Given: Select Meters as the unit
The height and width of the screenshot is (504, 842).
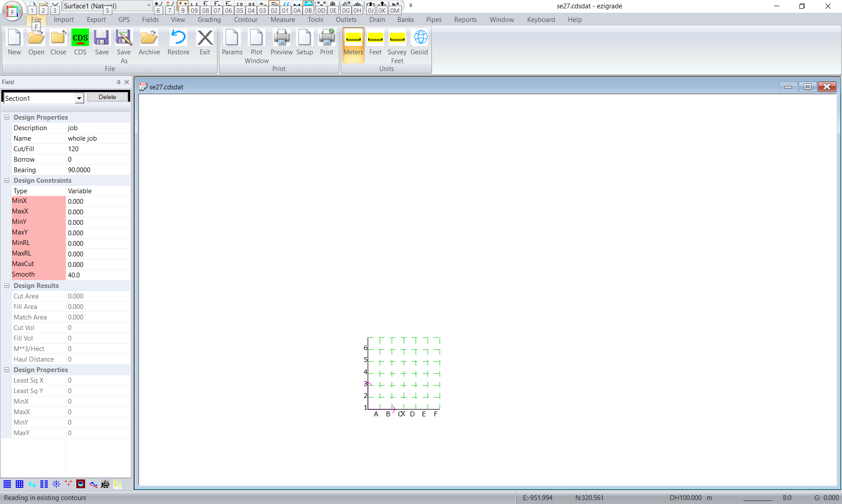Looking at the screenshot, I should point(353,43).
